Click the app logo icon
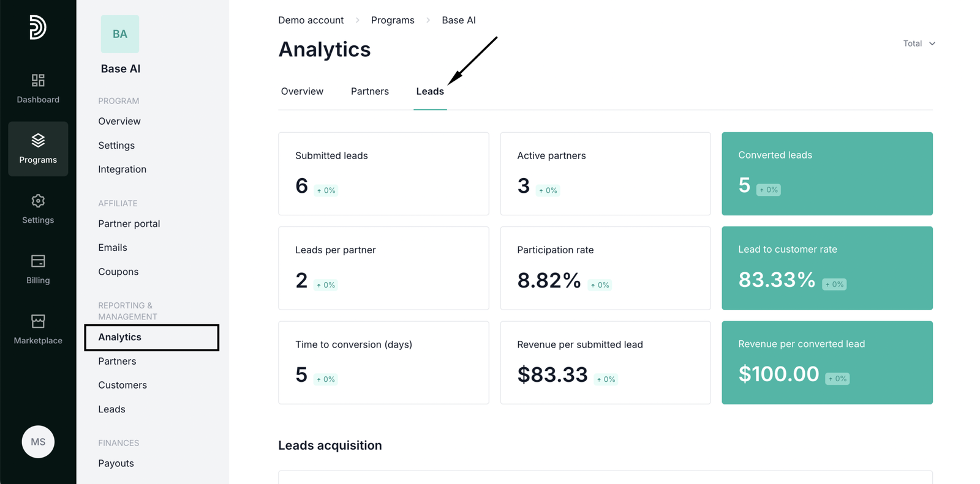The width and height of the screenshot is (980, 484). (37, 28)
